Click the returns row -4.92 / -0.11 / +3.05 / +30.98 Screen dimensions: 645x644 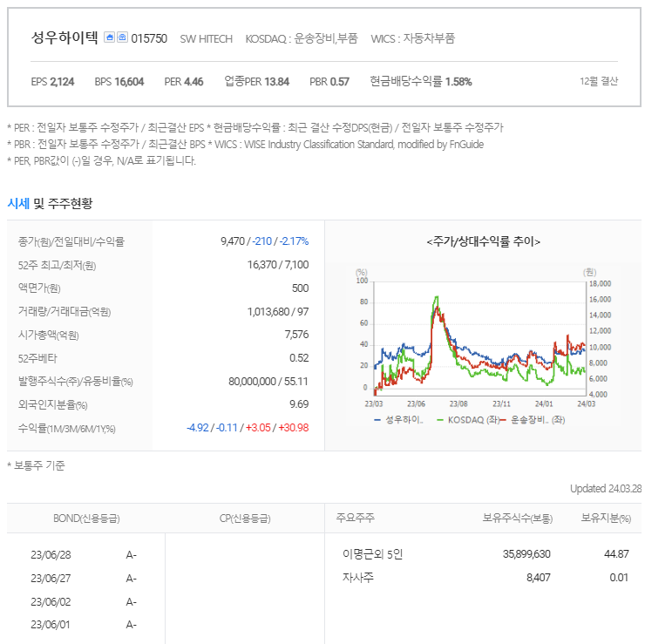(x=248, y=428)
